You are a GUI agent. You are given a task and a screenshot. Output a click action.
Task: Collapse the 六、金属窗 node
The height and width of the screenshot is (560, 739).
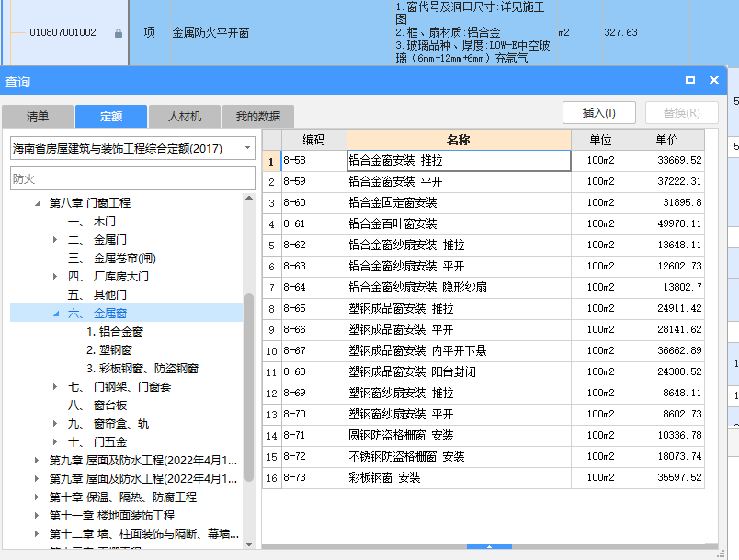56,314
